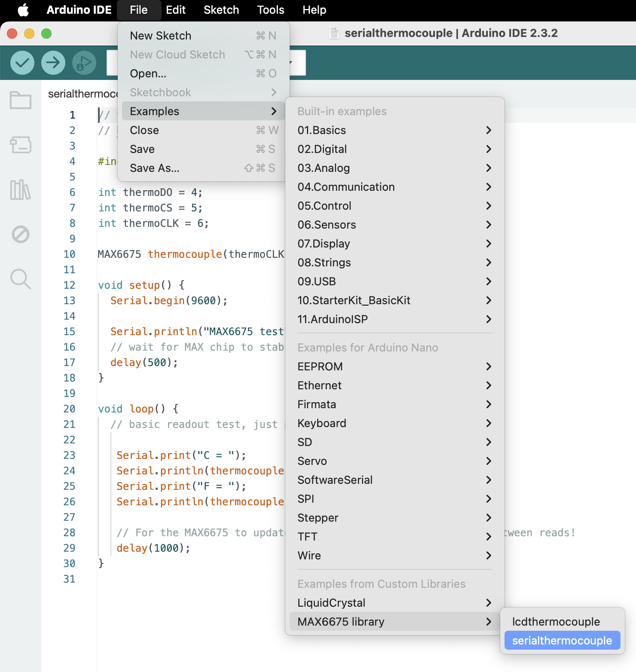Expand the 05.Control examples submenu
Viewport: 636px width, 672px height.
coord(394,206)
